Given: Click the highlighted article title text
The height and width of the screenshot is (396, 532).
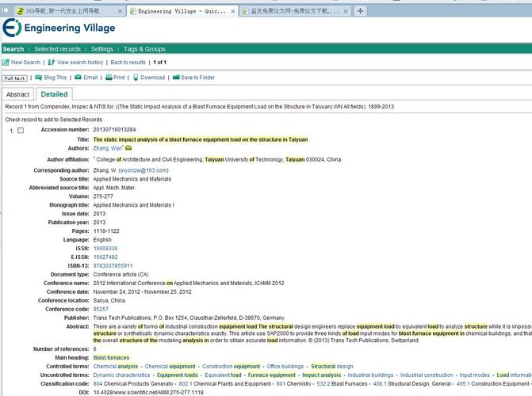Looking at the screenshot, I should point(201,139).
